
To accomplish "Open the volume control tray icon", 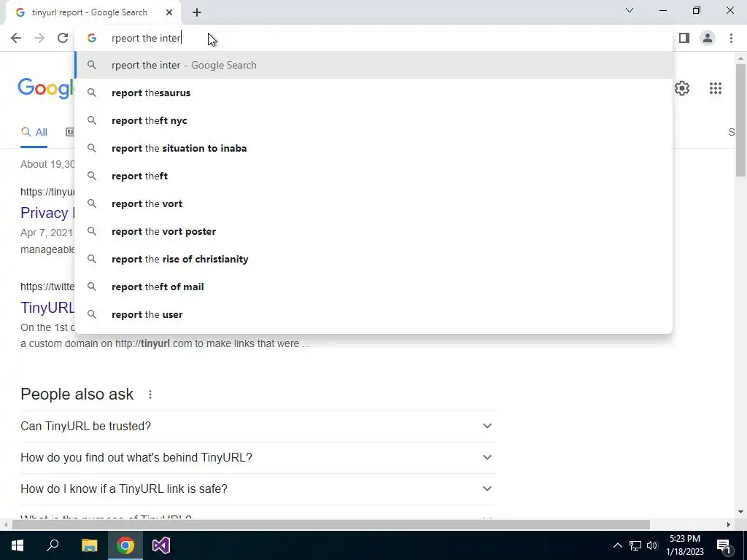I will [652, 545].
